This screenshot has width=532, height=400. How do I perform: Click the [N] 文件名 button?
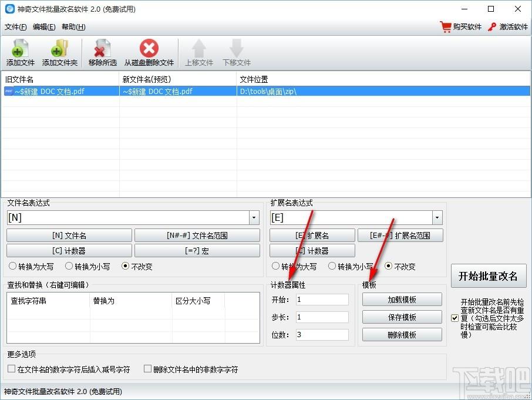point(69,236)
